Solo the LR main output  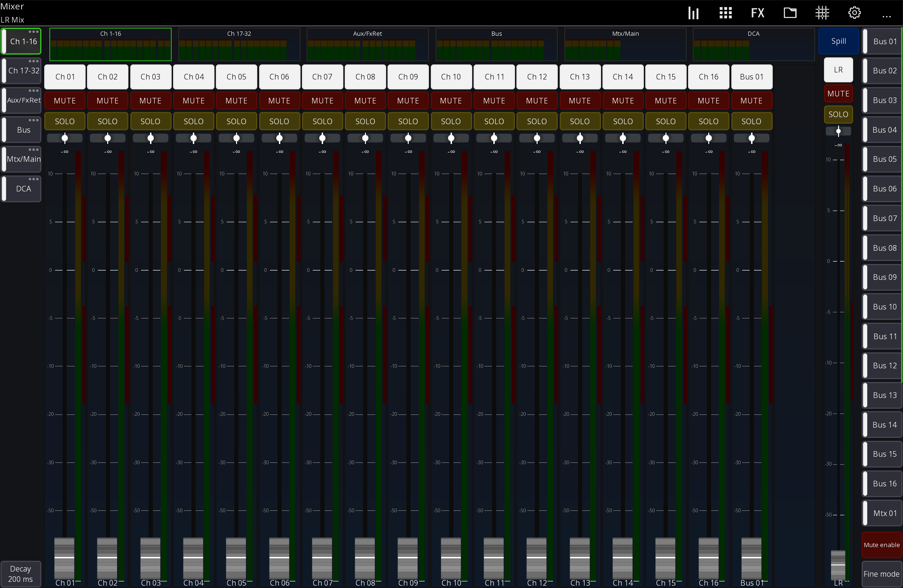click(x=839, y=114)
